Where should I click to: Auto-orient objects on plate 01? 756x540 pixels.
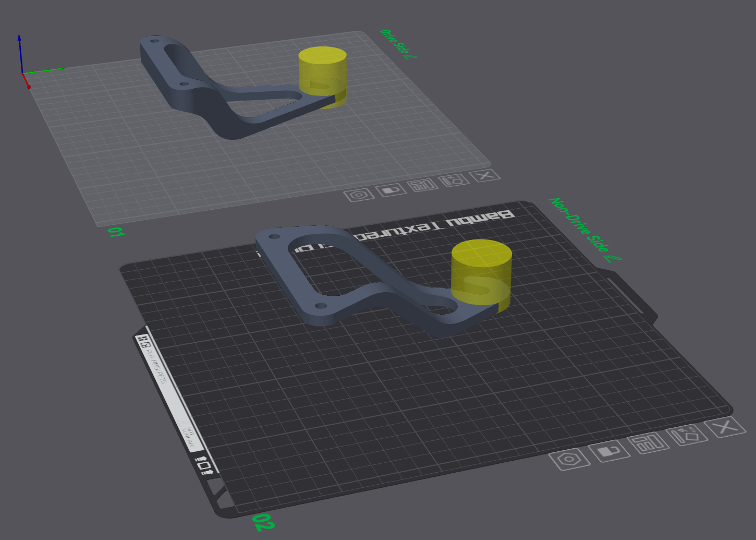[x=454, y=180]
